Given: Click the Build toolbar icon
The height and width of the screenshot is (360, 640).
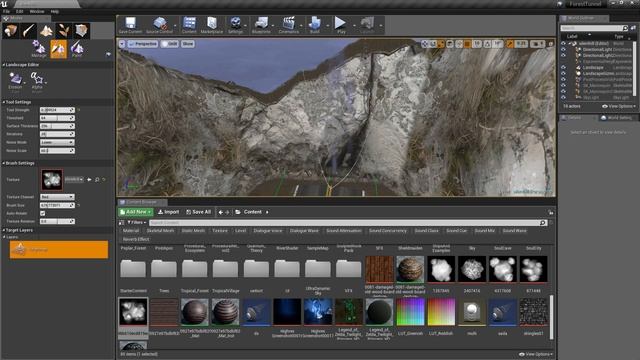Looking at the screenshot, I should coord(315,25).
